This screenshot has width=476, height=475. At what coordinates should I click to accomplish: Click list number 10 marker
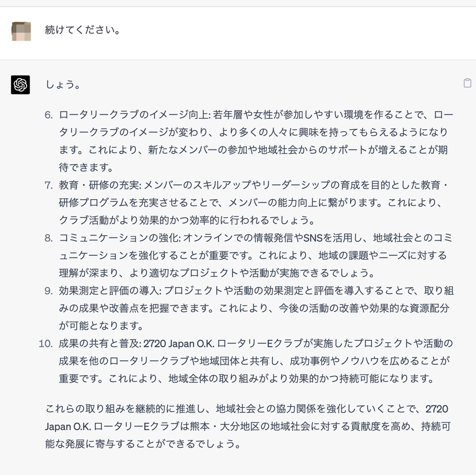click(46, 343)
